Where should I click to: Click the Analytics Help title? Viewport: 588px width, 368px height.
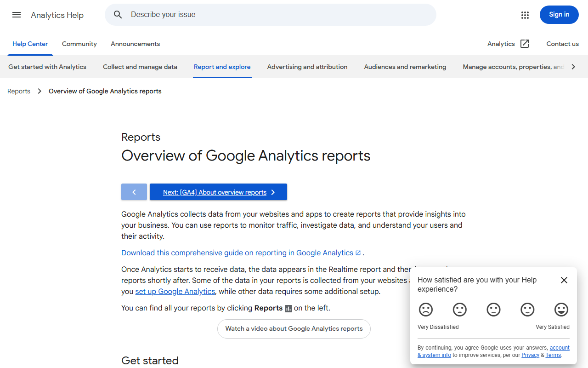point(57,15)
